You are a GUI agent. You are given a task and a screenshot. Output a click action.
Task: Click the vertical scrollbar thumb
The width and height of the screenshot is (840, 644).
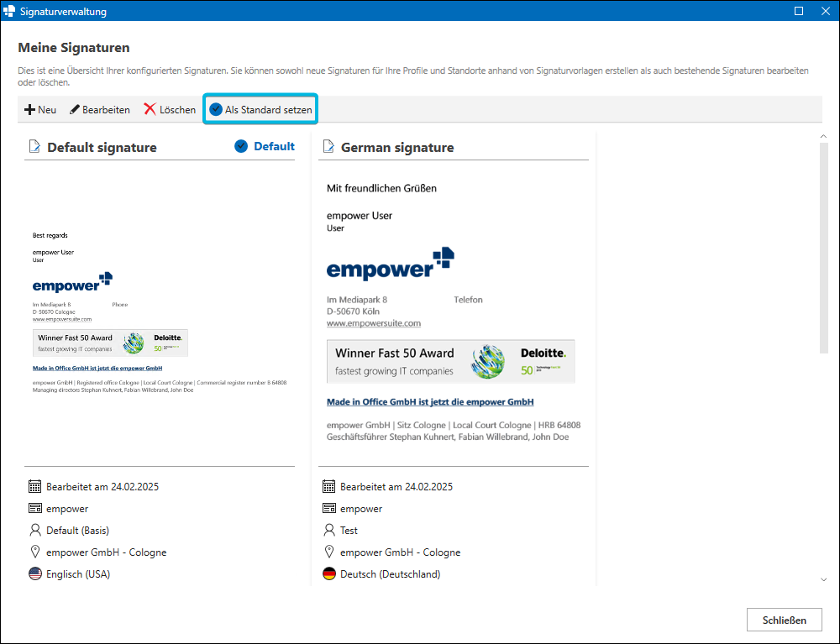click(x=823, y=249)
